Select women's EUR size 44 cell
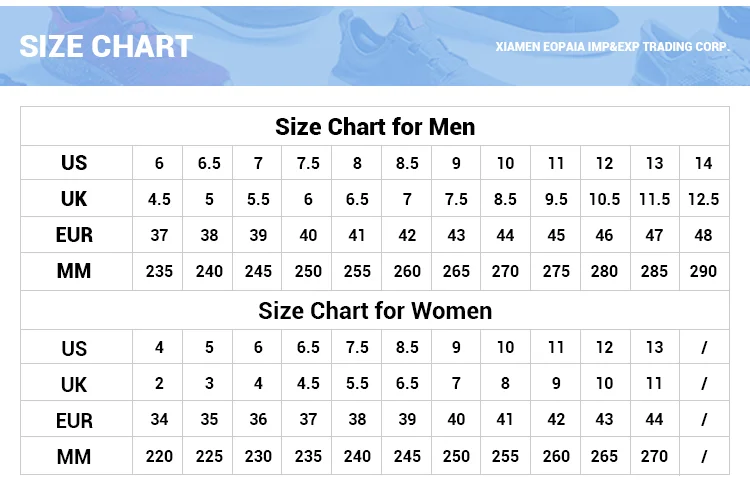Viewport: 750px width, 494px height. point(654,420)
